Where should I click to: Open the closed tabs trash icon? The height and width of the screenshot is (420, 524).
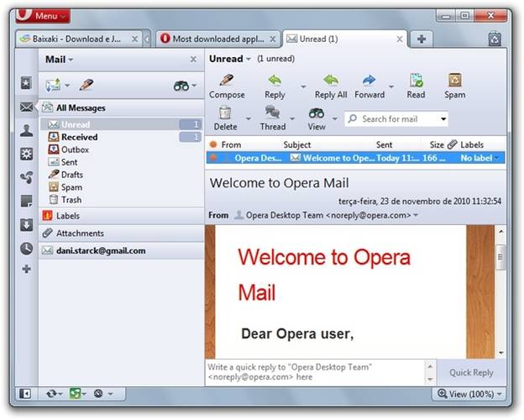[495, 39]
